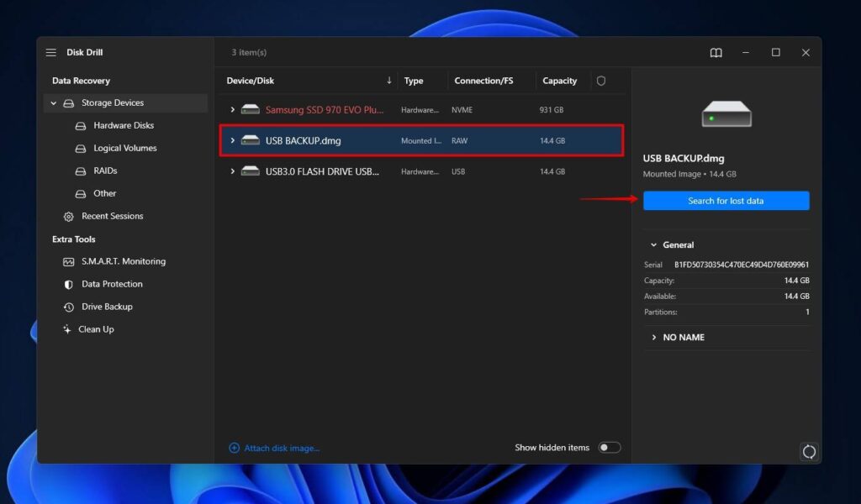The image size is (861, 504).
Task: Click the refresh icon in bottom-right corner
Action: (809, 451)
